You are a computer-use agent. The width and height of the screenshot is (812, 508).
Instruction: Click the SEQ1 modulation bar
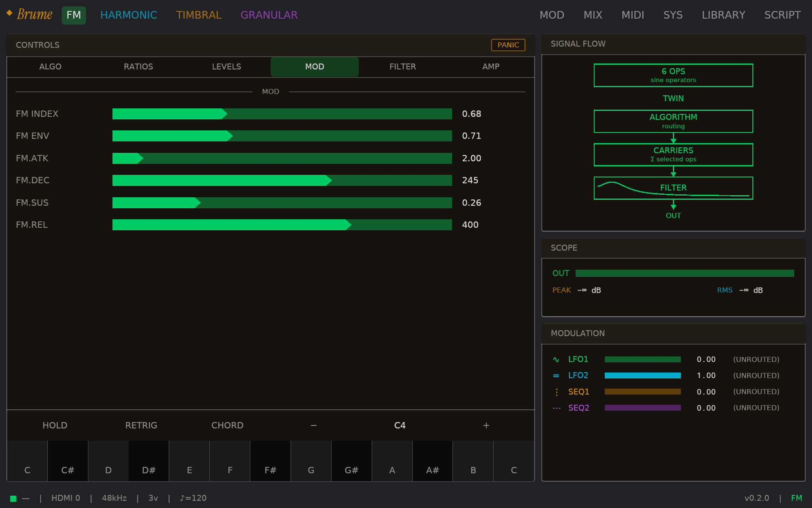point(643,392)
